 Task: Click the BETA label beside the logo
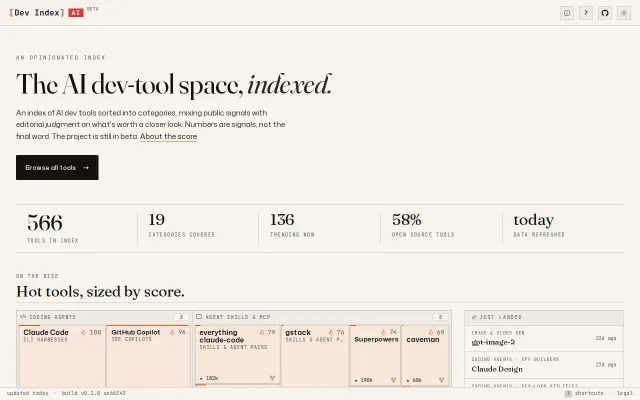pos(93,9)
